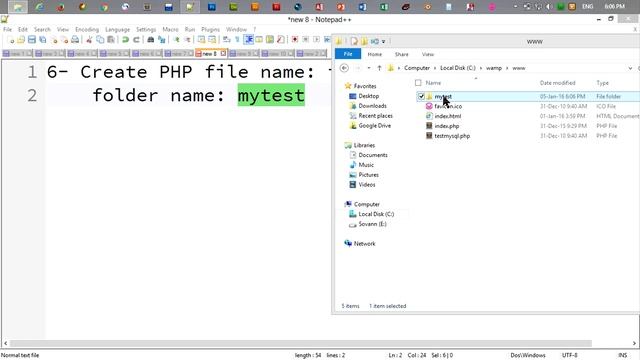Click the Zoom In toolbar icon
The height and width of the screenshot is (360, 640).
(x=176, y=40)
